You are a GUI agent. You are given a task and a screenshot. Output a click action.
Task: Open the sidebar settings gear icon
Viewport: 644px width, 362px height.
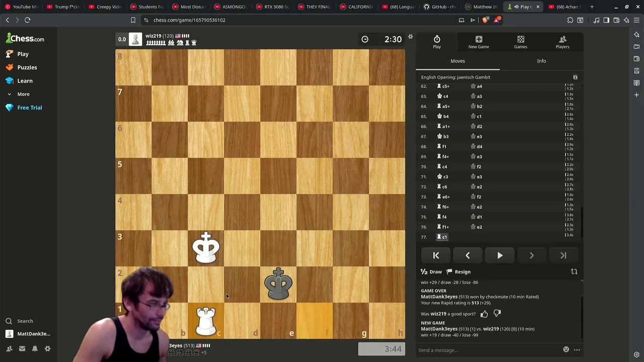tap(48, 348)
